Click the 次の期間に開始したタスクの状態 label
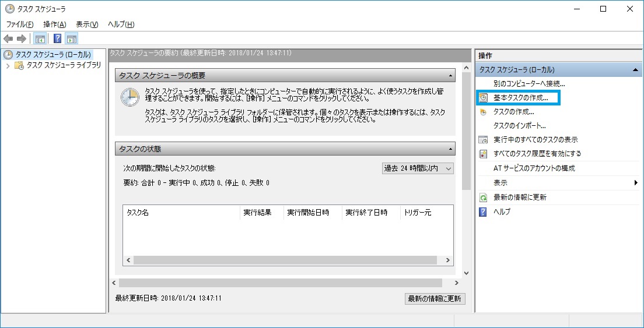Image resolution: width=644 pixels, height=328 pixels. point(169,168)
